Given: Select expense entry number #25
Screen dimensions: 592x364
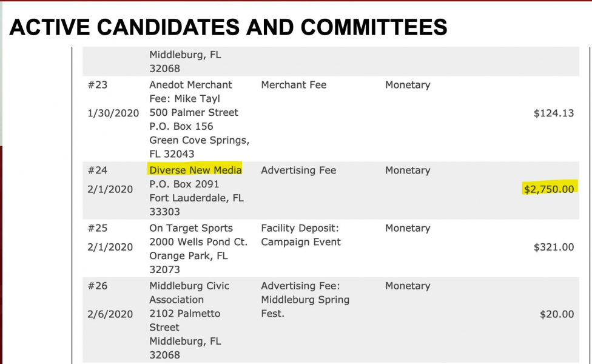Looking at the screenshot, I should [98, 228].
